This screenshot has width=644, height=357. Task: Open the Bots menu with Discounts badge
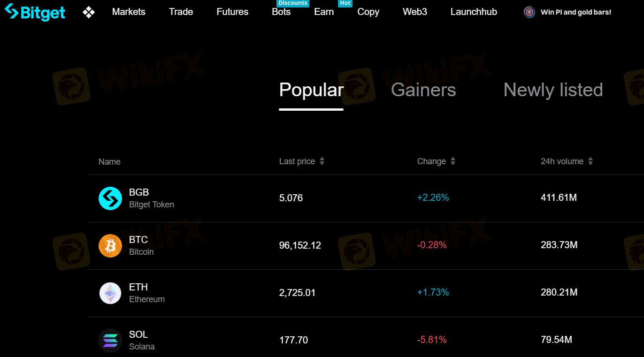(x=281, y=12)
